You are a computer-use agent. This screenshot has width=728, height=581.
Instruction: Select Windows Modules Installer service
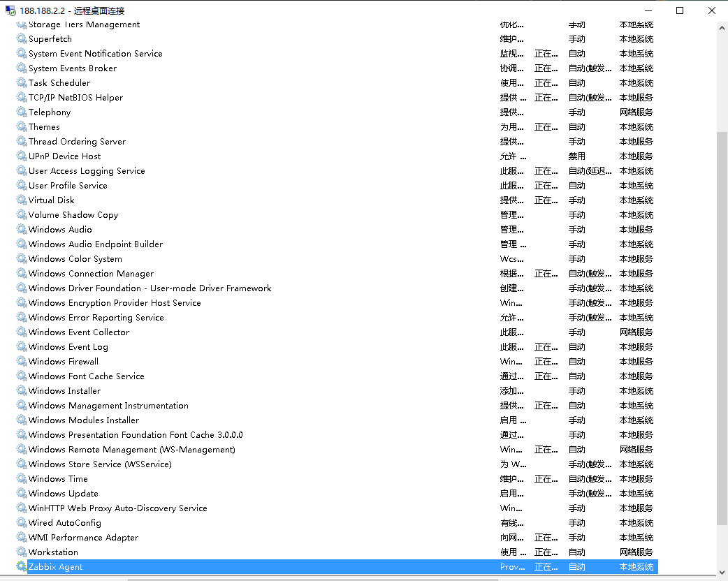84,420
